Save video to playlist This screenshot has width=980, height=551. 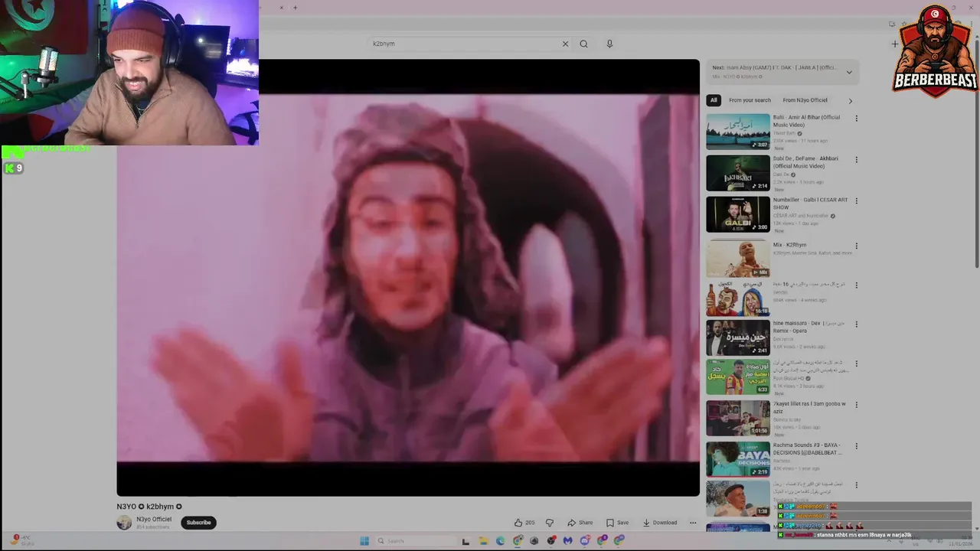pos(617,523)
